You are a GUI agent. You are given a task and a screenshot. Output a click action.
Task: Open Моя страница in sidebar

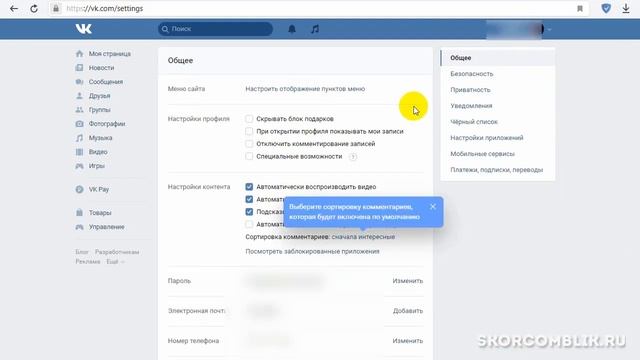pos(110,53)
